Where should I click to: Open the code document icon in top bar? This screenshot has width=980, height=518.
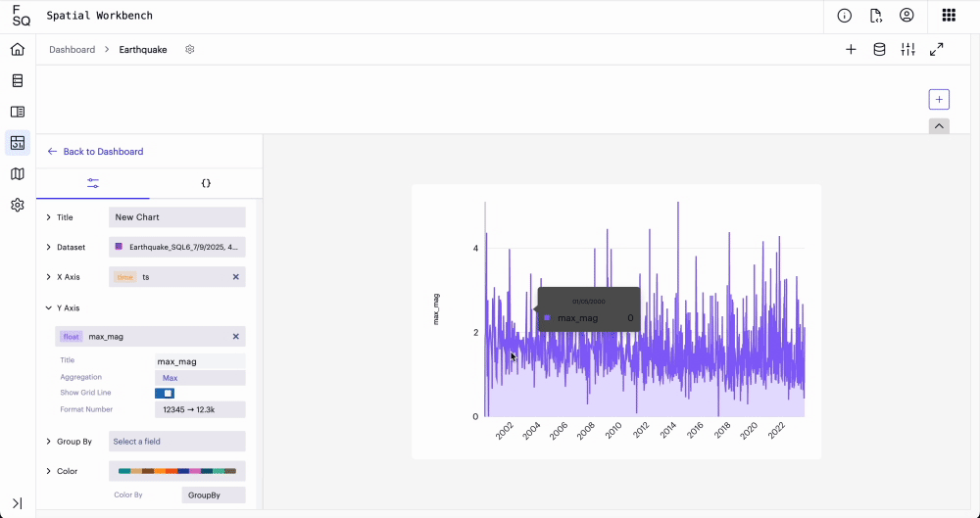point(875,17)
